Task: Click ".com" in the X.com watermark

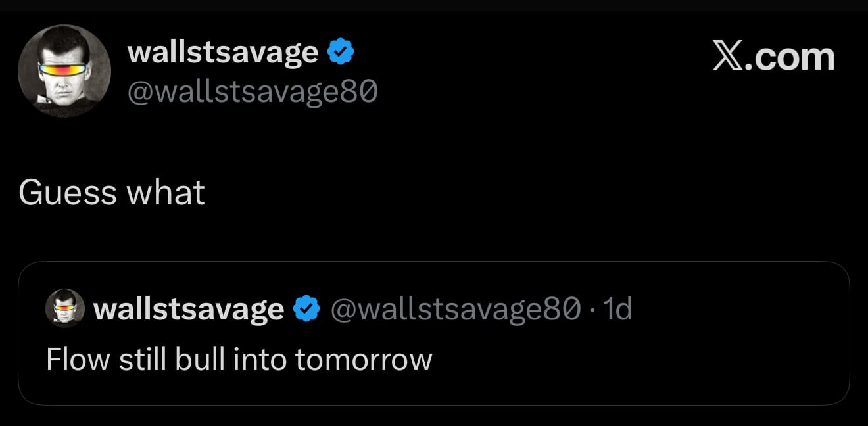Action: pyautogui.click(x=794, y=57)
